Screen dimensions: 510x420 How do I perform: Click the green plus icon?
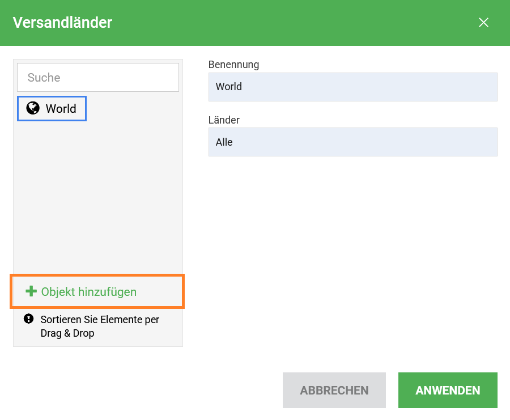tap(31, 291)
